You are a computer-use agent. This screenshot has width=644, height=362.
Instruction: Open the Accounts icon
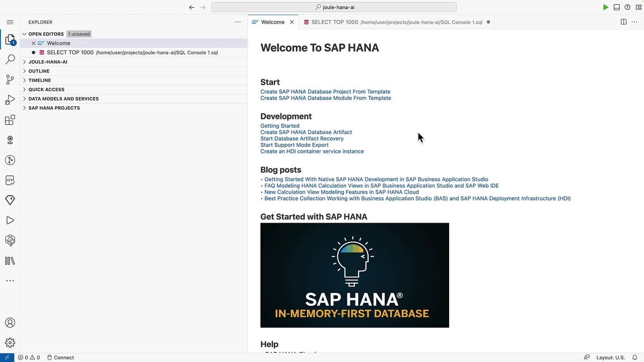point(10,323)
